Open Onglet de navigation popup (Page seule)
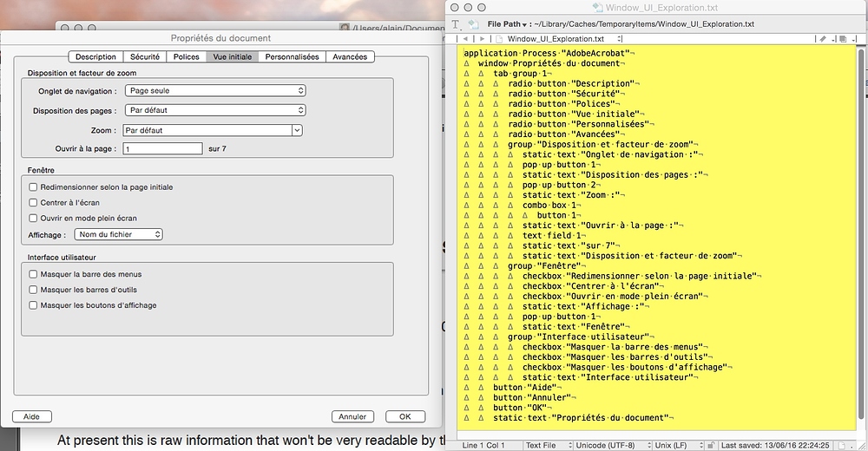This screenshot has height=451, width=868. [x=215, y=91]
